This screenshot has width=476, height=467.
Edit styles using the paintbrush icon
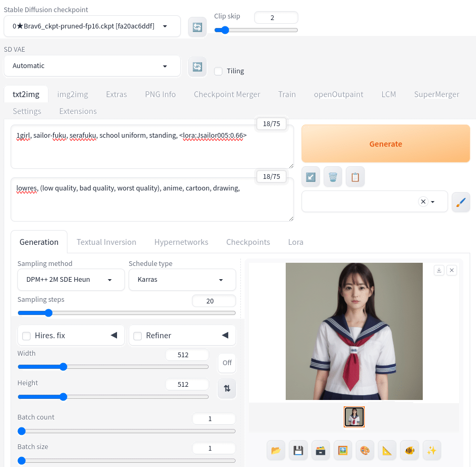coord(461,202)
